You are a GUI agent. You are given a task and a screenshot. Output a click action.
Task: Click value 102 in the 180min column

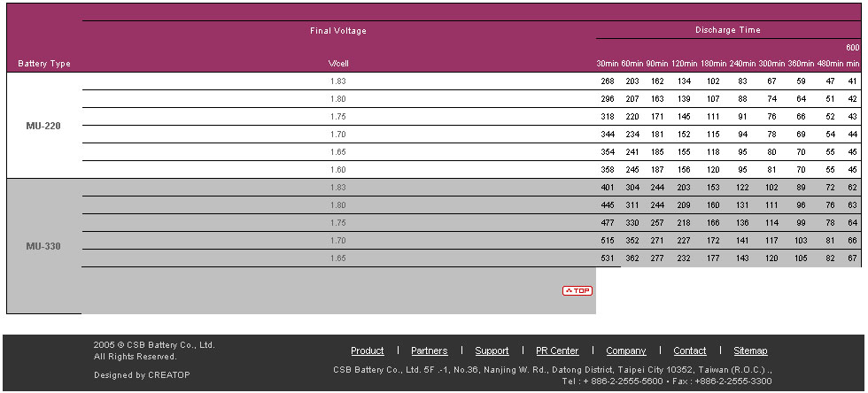point(713,81)
